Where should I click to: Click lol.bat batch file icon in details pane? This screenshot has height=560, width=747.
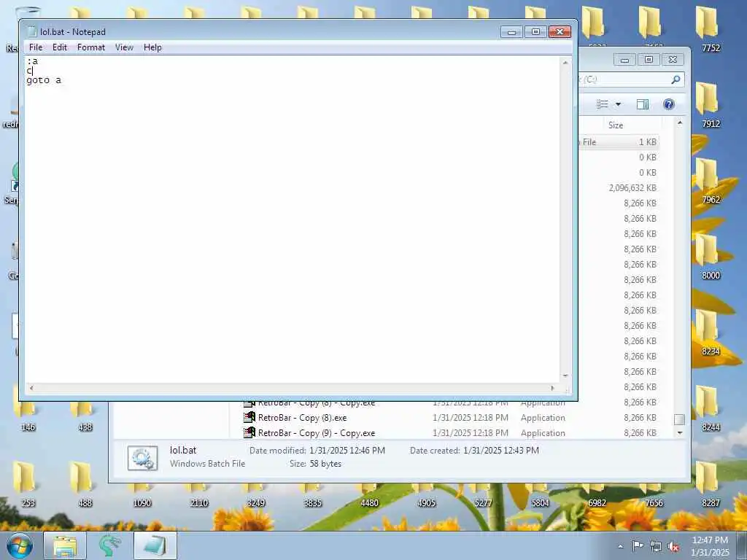click(x=142, y=458)
